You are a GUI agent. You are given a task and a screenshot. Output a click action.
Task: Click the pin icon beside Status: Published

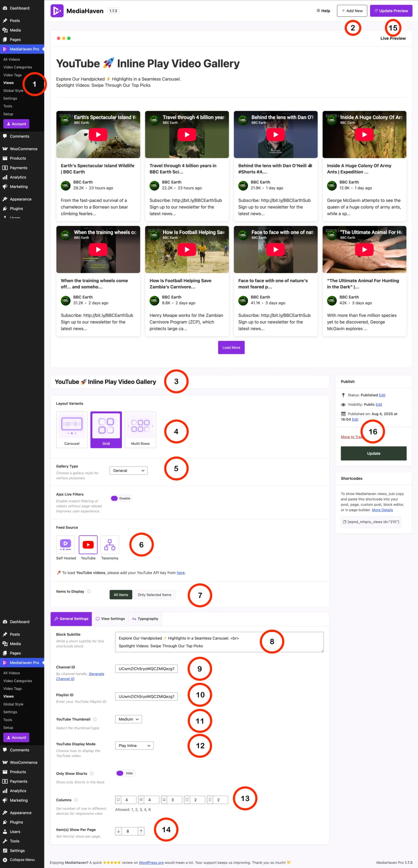pyautogui.click(x=343, y=395)
